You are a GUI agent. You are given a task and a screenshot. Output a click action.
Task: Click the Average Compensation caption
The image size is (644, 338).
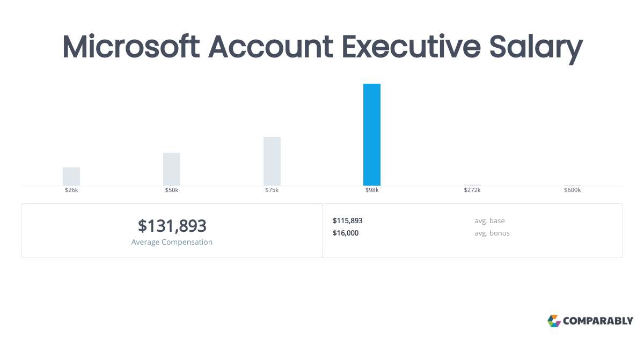pos(172,242)
